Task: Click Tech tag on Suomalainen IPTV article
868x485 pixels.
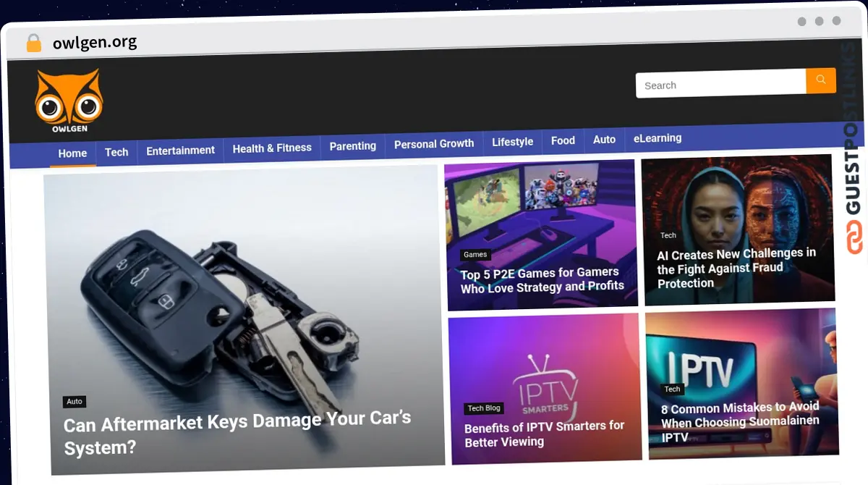Action: pos(673,389)
